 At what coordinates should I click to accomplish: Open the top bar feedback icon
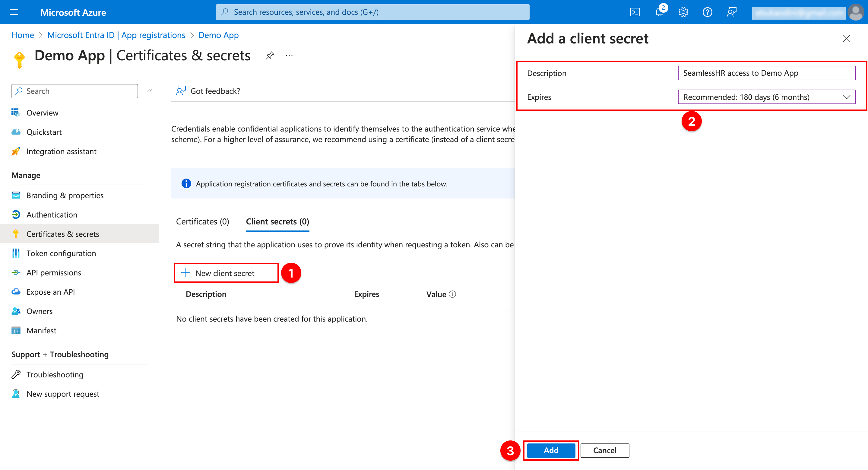pos(732,12)
